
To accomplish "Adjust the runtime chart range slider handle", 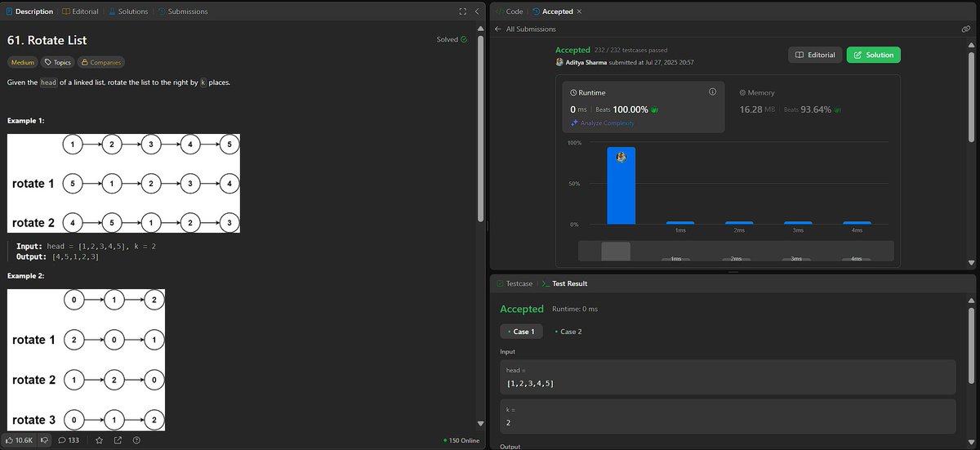I will 616,252.
